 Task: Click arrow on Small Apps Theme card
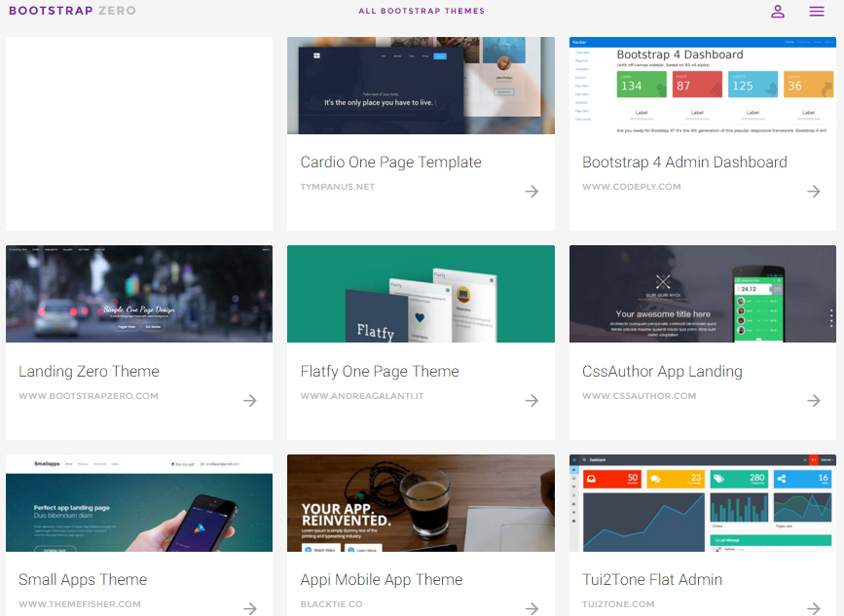pos(250,608)
